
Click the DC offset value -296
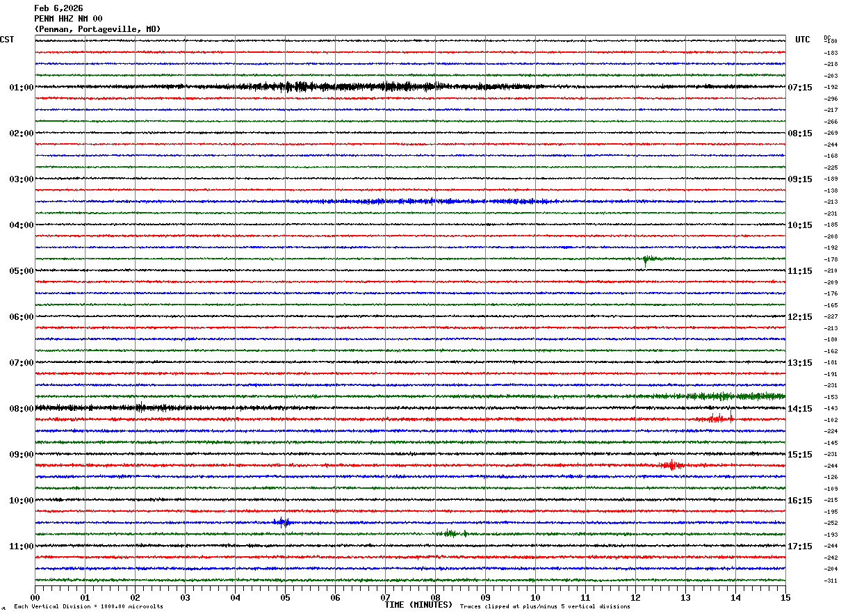pos(831,99)
